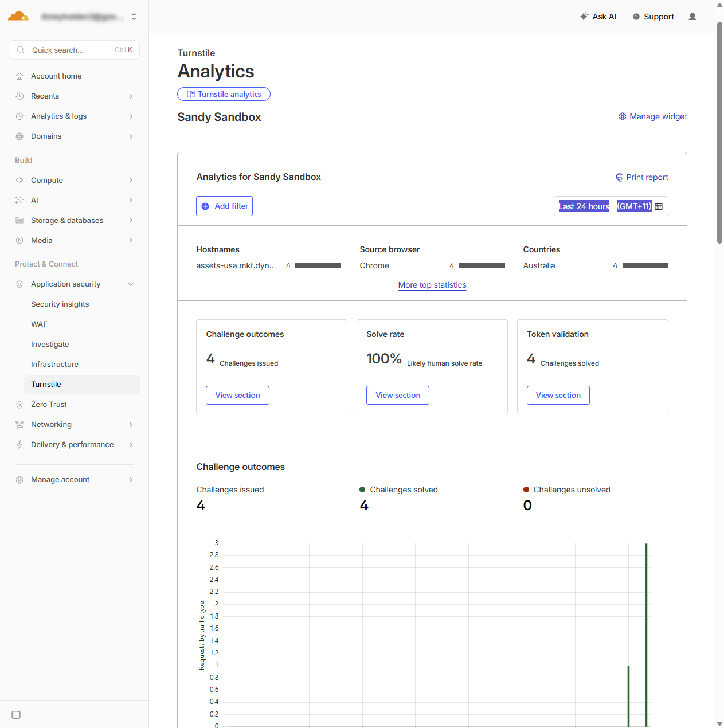The height and width of the screenshot is (728, 724).
Task: Click the More top statistics link
Action: tap(432, 285)
